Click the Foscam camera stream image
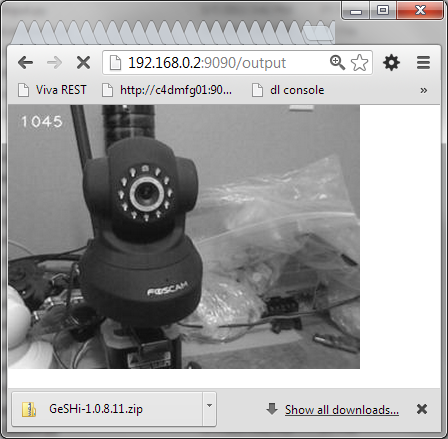 [184, 237]
